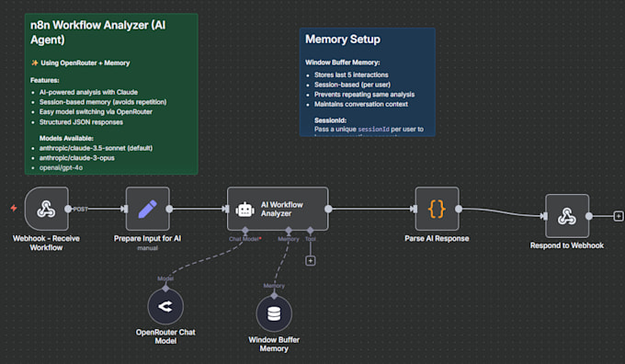Click the 'Window Buffer Memory:' heading in note
Image resolution: width=625 pixels, height=364 pixels.
[343, 63]
